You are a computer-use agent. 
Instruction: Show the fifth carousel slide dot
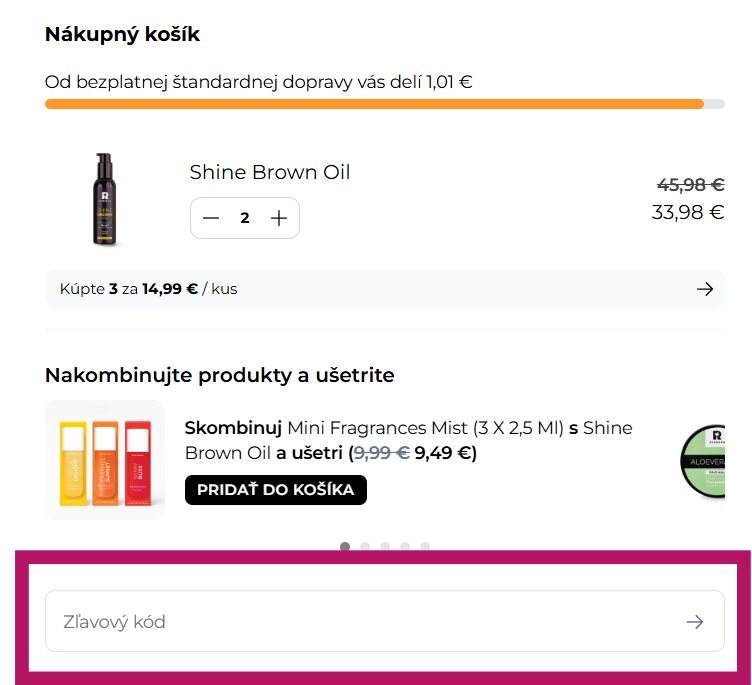coord(425,547)
